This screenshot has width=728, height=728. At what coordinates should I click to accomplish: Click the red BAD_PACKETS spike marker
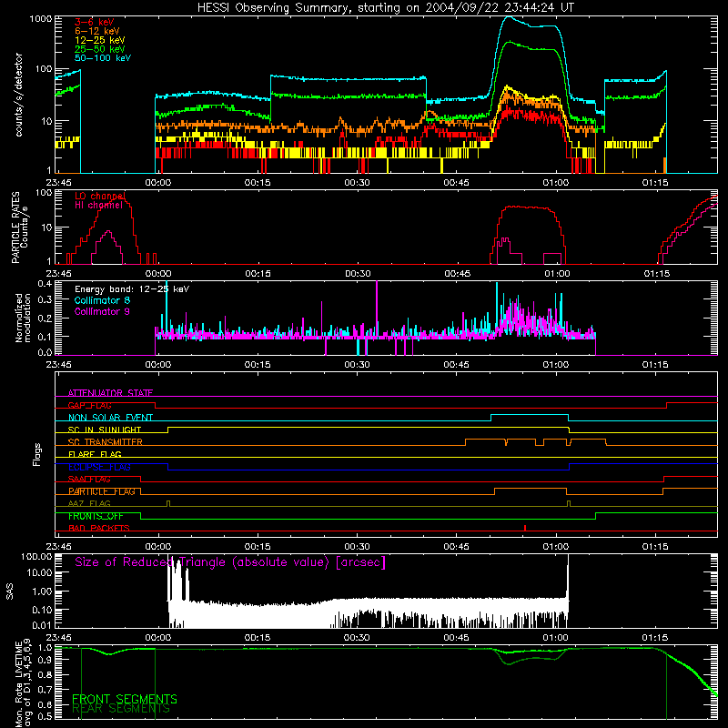click(x=525, y=528)
